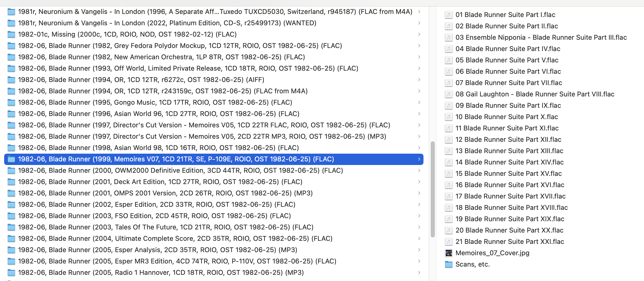
Task: Click audio icon for 08 Gail Laughton track
Action: tap(449, 94)
